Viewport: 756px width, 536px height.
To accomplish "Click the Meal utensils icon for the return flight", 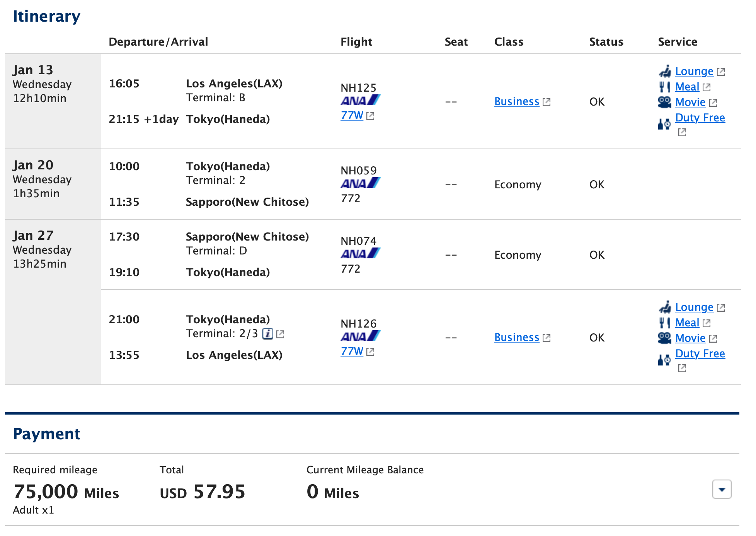I will (665, 322).
